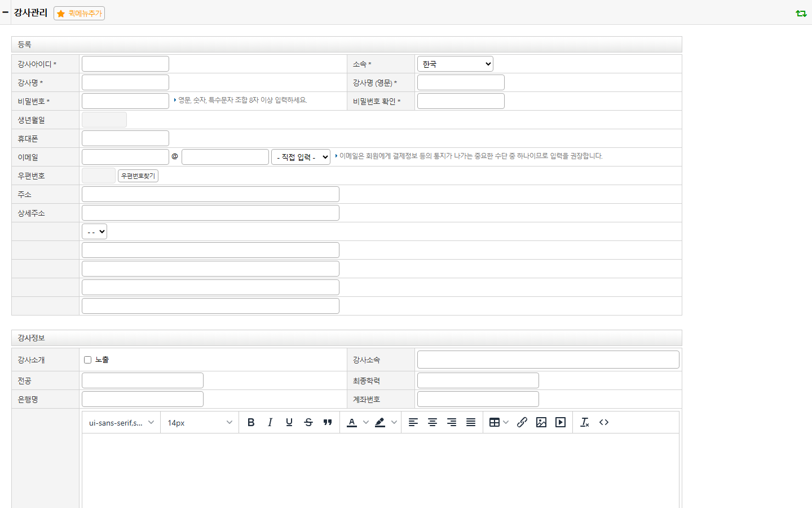Center-align text in the editor
The height and width of the screenshot is (508, 812).
pos(433,422)
